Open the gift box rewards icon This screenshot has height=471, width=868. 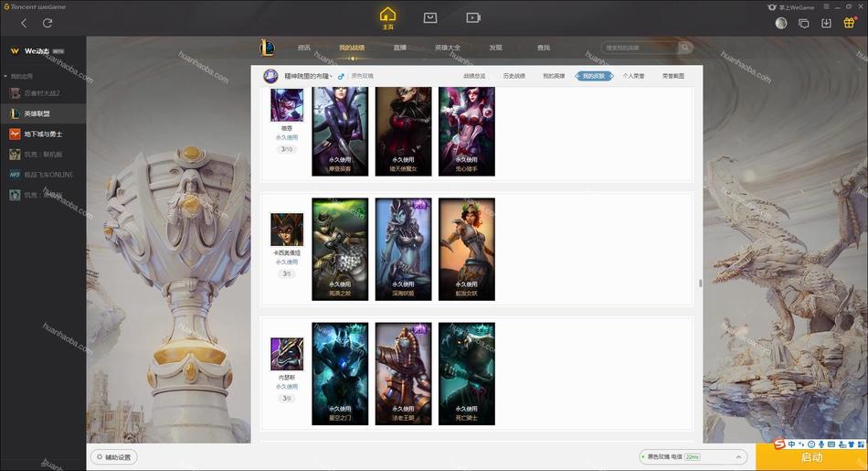tap(849, 23)
